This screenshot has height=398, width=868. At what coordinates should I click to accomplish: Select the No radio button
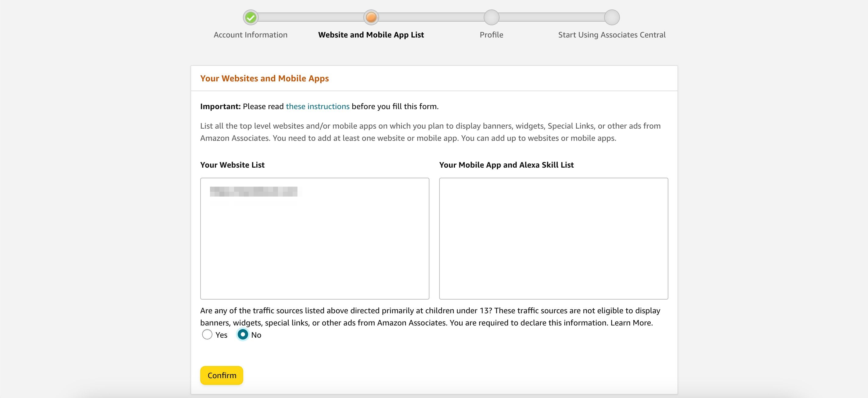(243, 335)
